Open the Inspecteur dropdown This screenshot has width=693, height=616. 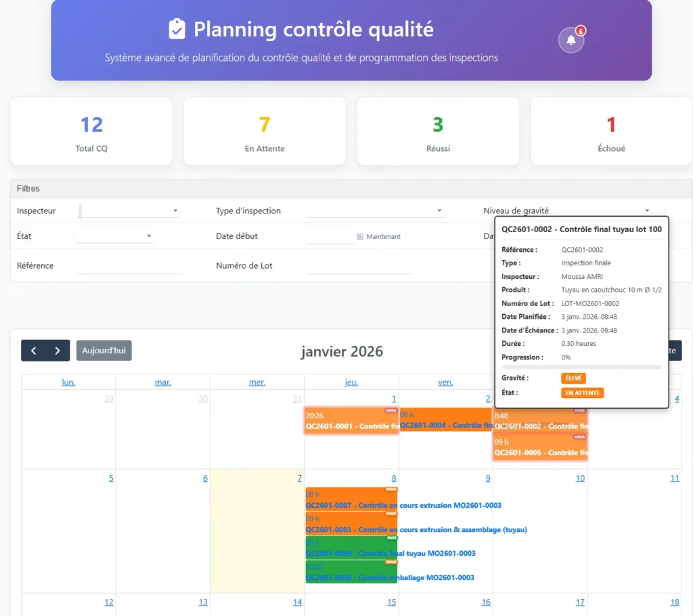click(129, 211)
